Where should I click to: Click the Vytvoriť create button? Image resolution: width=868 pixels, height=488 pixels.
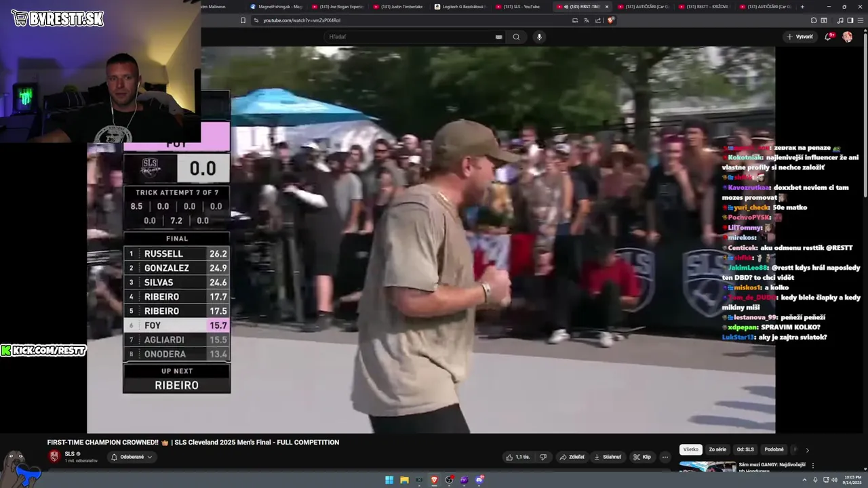pyautogui.click(x=800, y=37)
